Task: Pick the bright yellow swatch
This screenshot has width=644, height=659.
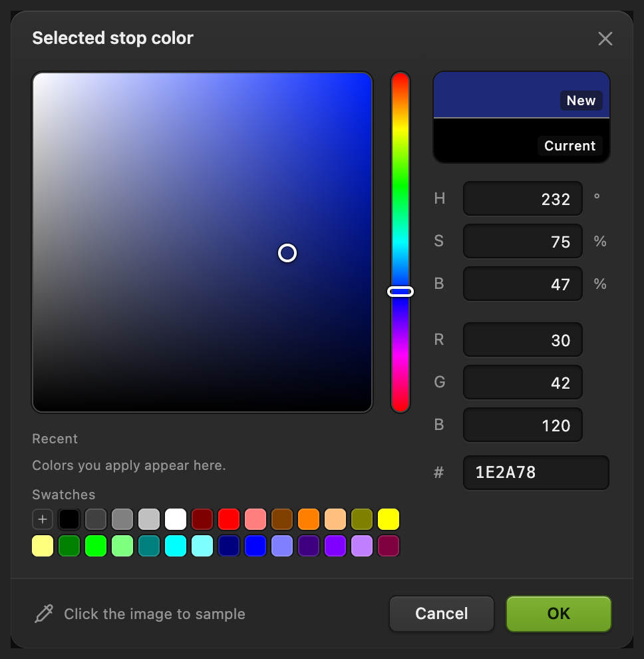Action: [x=388, y=519]
